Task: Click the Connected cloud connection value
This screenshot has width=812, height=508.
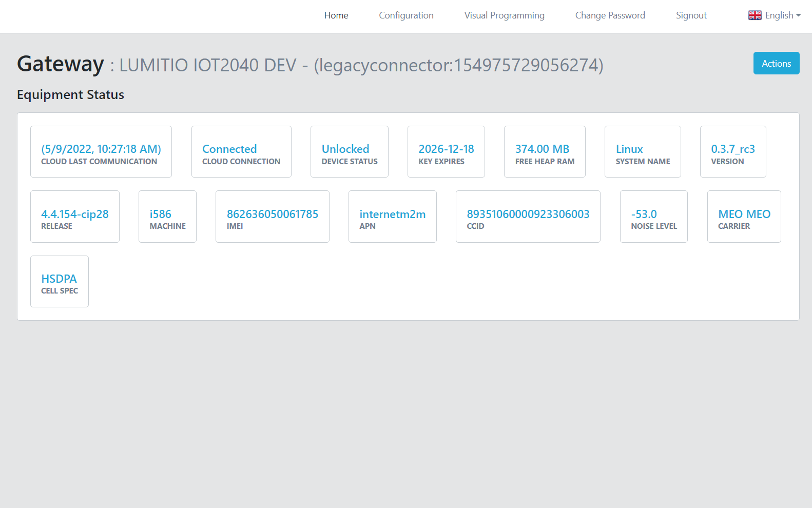Action: coord(229,149)
